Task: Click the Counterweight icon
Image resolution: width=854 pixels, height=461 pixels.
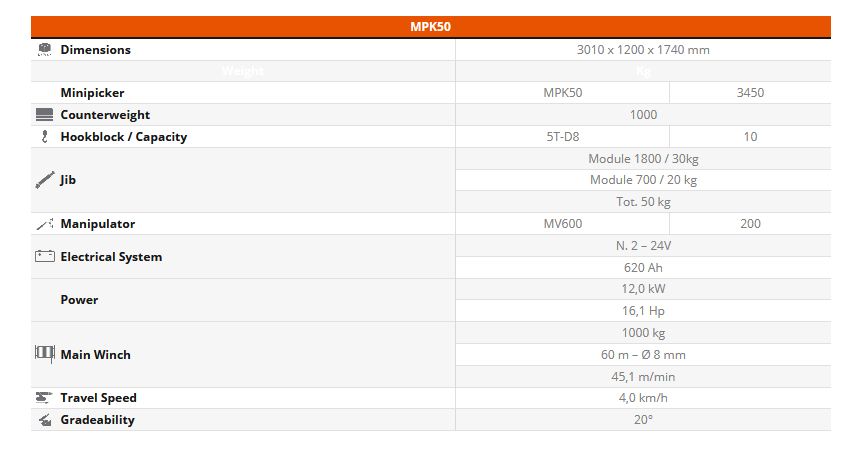Action: pos(44,115)
